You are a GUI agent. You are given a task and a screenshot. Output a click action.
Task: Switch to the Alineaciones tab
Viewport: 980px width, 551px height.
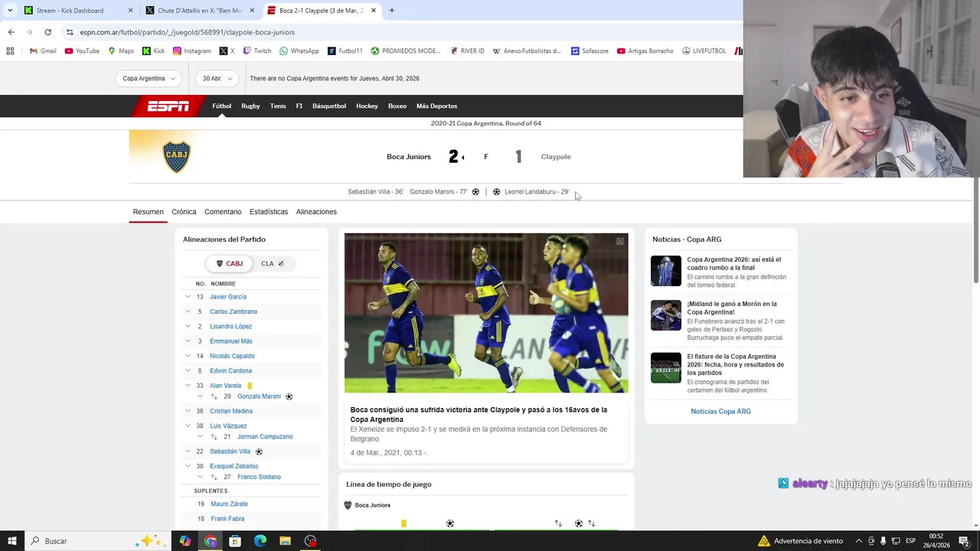point(316,212)
